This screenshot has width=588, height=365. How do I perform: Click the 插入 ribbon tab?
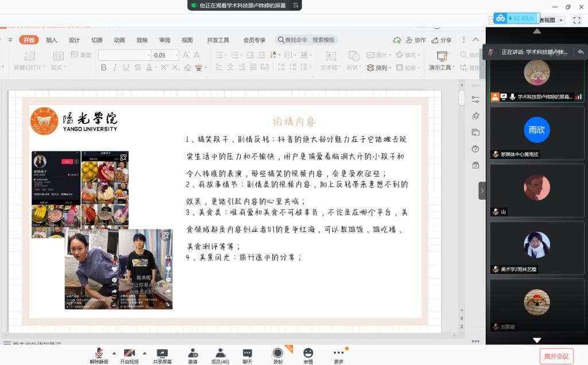click(52, 40)
